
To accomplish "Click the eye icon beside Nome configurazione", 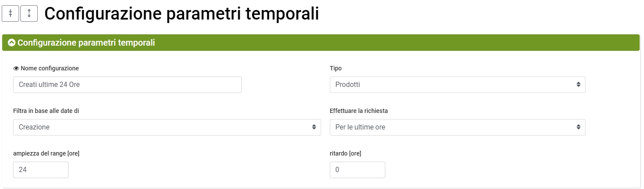I will click(16, 68).
